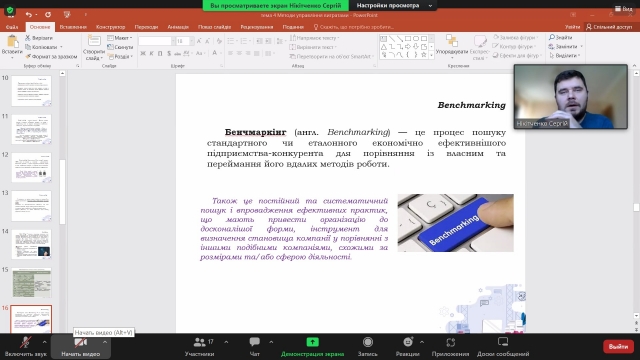Toggle camera with Начать видео
The width and height of the screenshot is (640, 360).
[x=80, y=347]
